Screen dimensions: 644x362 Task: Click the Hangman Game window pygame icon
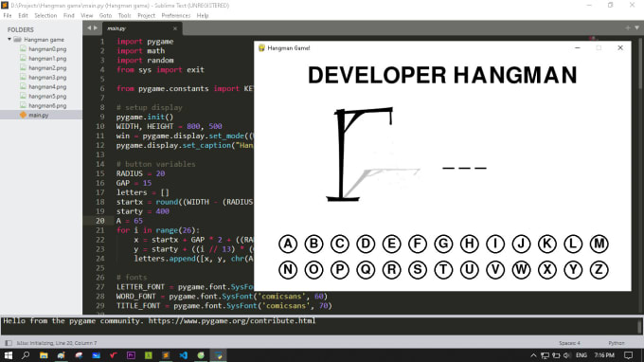pos(261,48)
